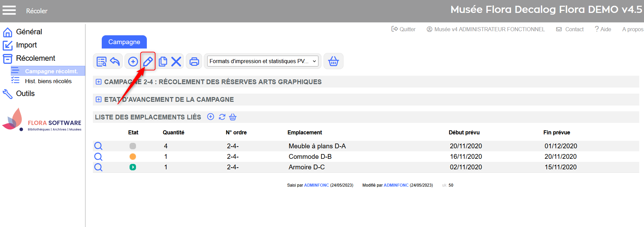Refresh the linked locations list
The width and height of the screenshot is (644, 227).
click(222, 117)
